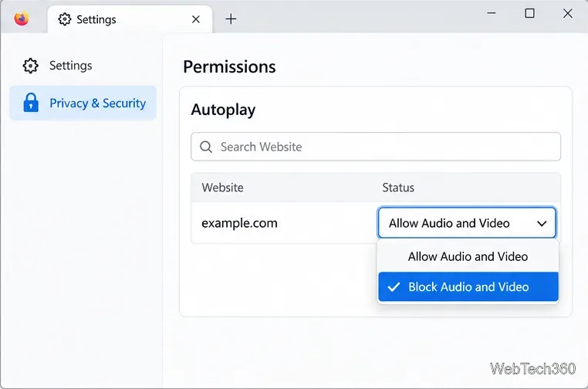Viewport: 588px width, 389px height.
Task: Open the example.com status dropdown
Action: (467, 223)
